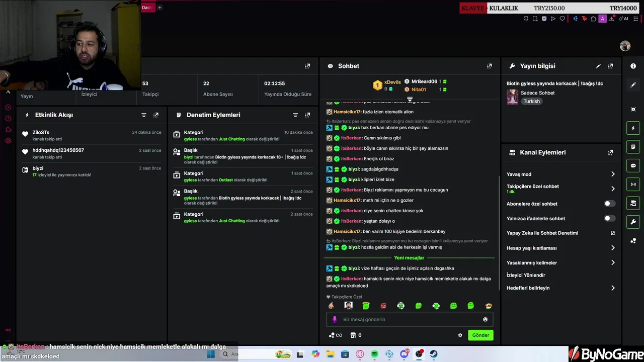Click stream uptime 02:12:55
Screen dimensions: 644x362
coord(275,83)
